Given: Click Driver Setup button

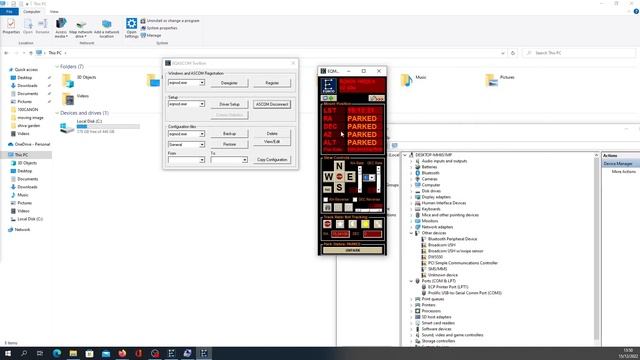Looking at the screenshot, I should 229,104.
